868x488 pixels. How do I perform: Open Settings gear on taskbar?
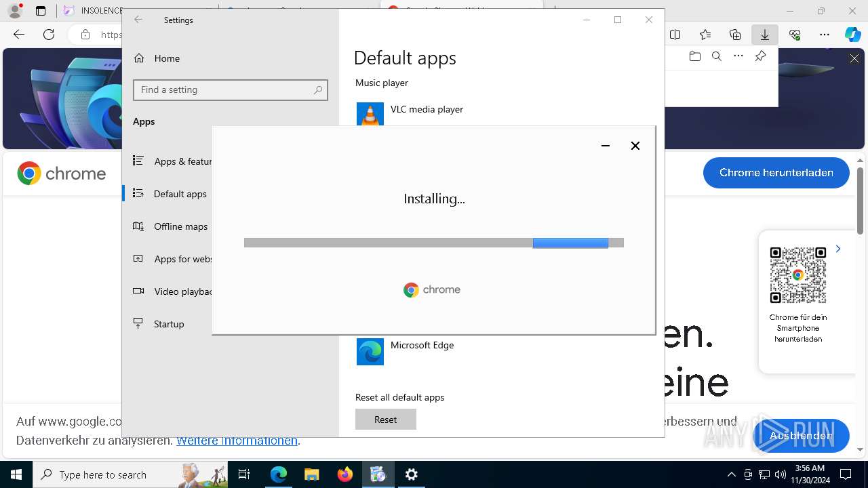[x=412, y=474]
